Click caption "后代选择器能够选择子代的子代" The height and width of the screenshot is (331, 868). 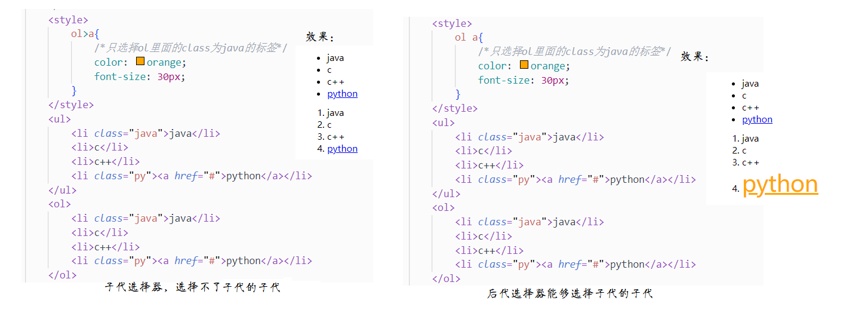coord(570,293)
